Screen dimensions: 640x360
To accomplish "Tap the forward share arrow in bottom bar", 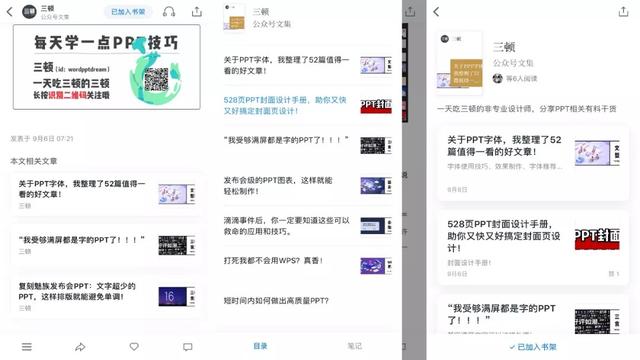I will coord(80,347).
